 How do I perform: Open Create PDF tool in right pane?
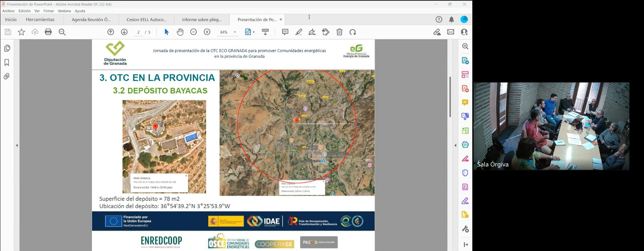coord(465,89)
